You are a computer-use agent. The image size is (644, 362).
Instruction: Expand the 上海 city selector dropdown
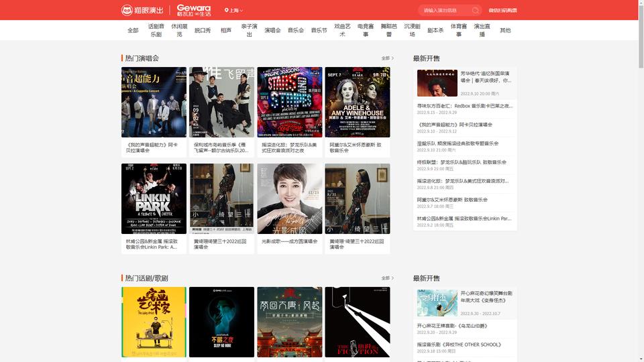coord(233,10)
